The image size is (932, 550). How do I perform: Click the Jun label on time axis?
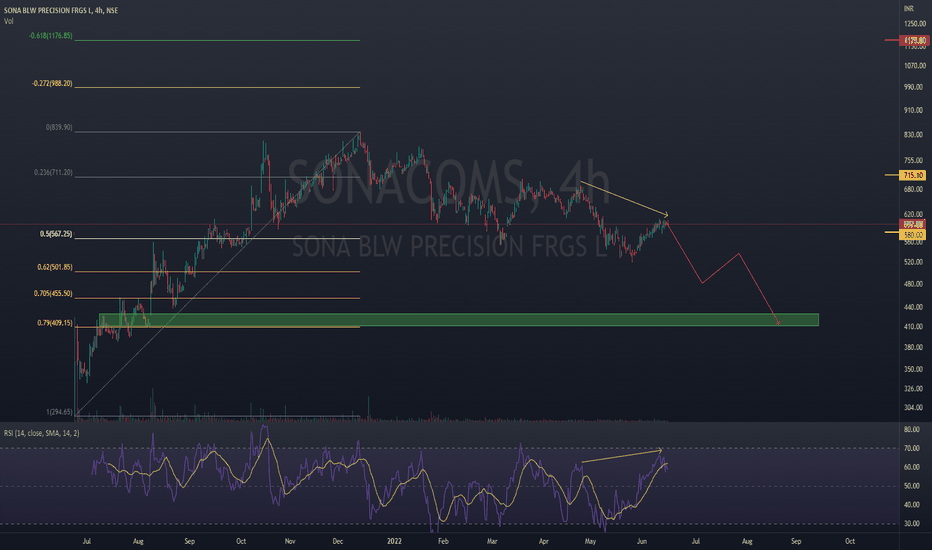[642, 541]
